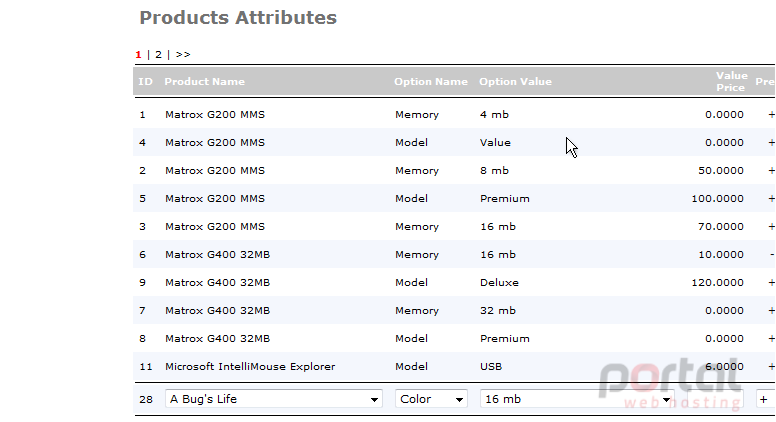Click the USB option value
Screen dimensions: 776x422
491,367
